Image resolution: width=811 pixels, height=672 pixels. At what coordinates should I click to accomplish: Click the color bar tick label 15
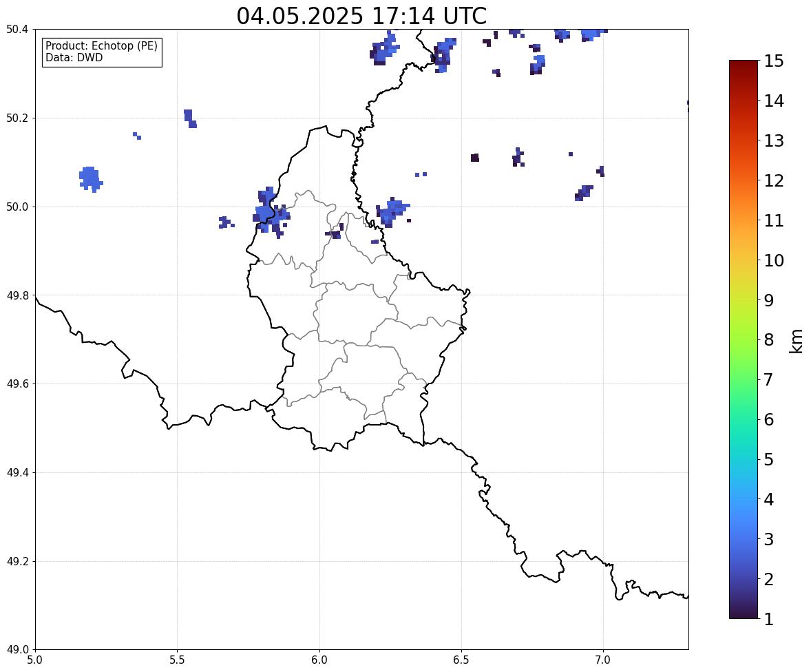pos(774,61)
